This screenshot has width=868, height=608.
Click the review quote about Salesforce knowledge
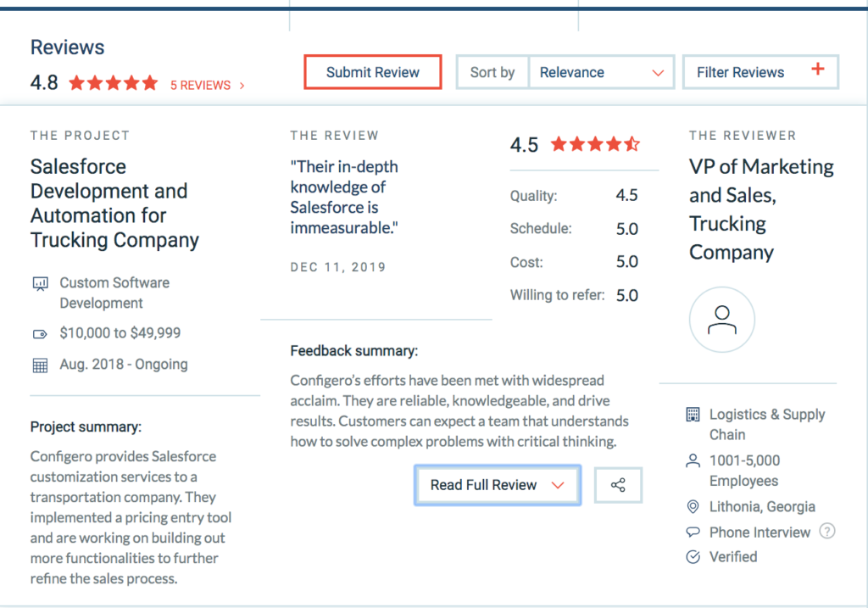[344, 197]
